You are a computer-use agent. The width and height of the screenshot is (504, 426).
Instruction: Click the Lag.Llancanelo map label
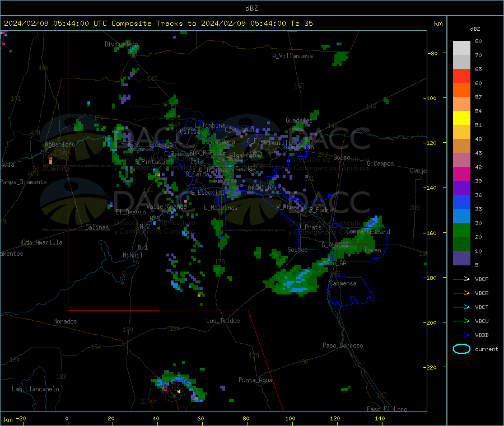click(35, 389)
